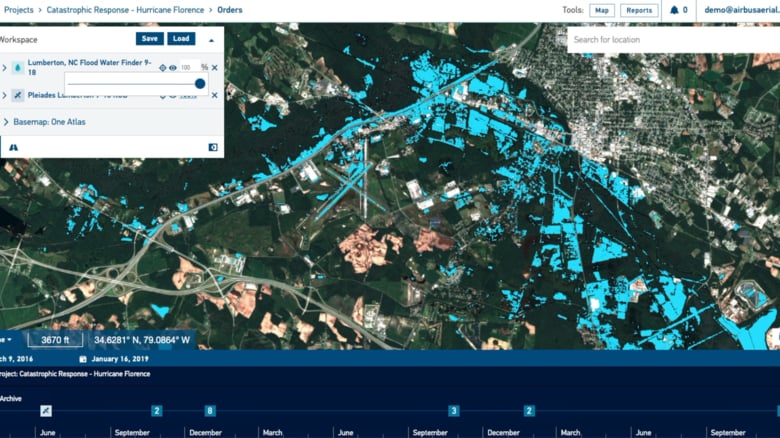Remove the Pleiades Lumberton layer
The width and height of the screenshot is (780, 438).
(x=215, y=95)
